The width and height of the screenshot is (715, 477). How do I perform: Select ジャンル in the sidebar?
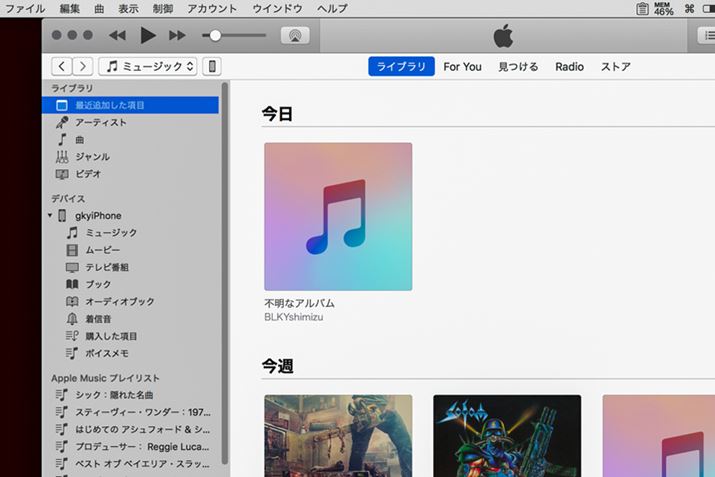92,157
